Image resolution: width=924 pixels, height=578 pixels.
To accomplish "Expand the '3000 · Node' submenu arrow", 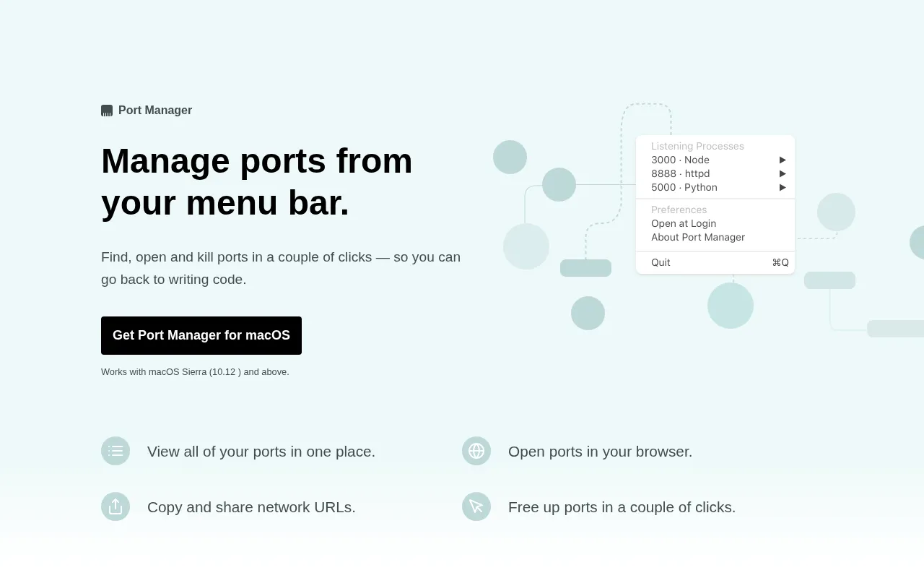I will [x=783, y=160].
